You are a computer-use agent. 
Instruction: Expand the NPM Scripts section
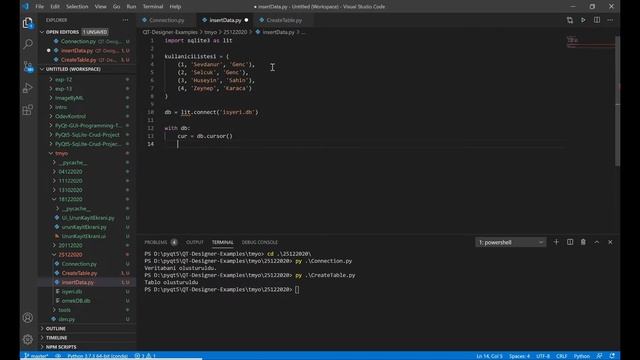87,347
